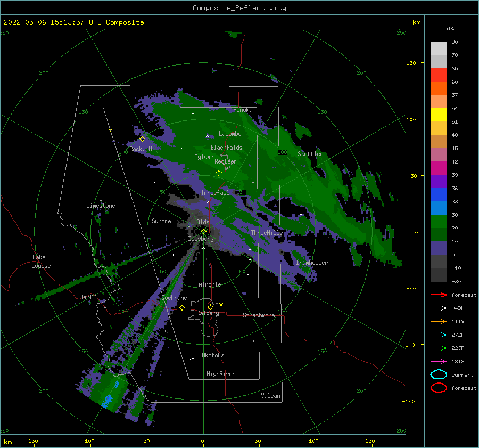Click the current legend label
This screenshot has height=448, width=479.
click(x=463, y=375)
